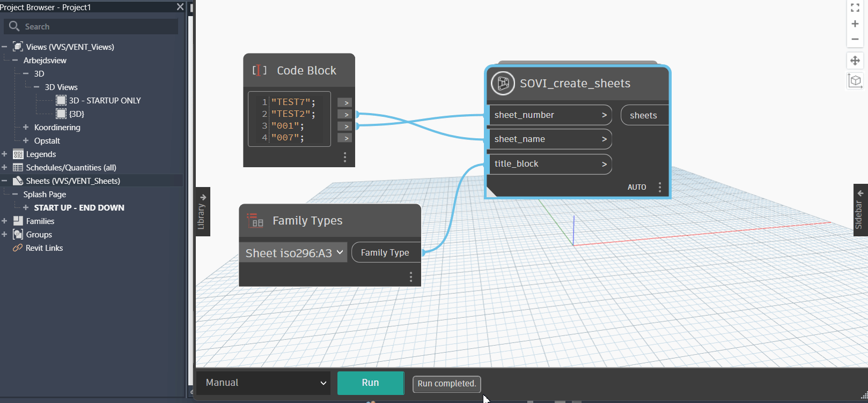Click the Code Block bracket icon
The image size is (868, 403).
[259, 70]
